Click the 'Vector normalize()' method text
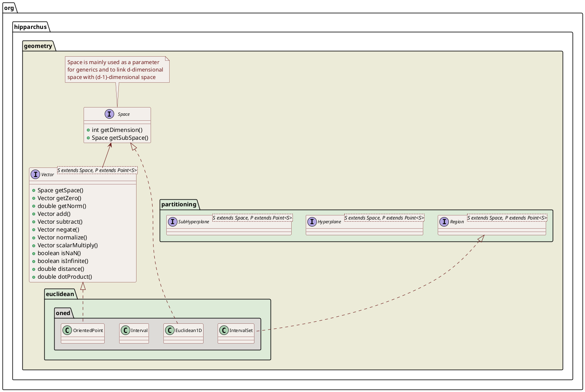The image size is (585, 392). coord(62,238)
